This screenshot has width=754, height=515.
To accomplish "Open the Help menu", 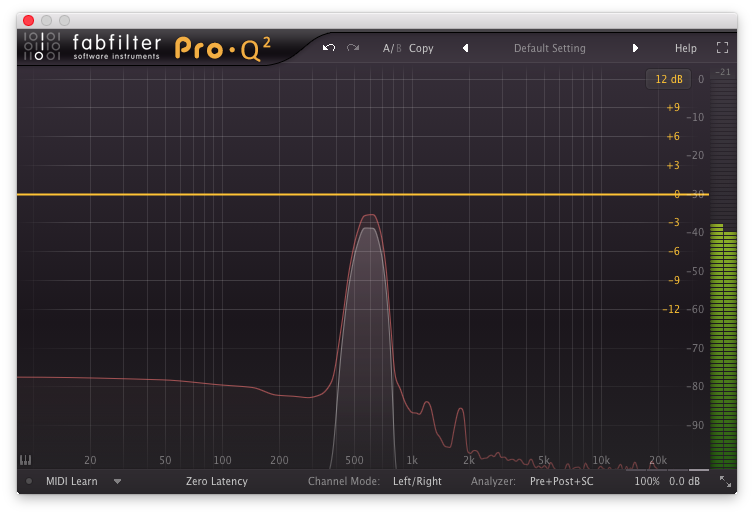I will click(x=686, y=48).
